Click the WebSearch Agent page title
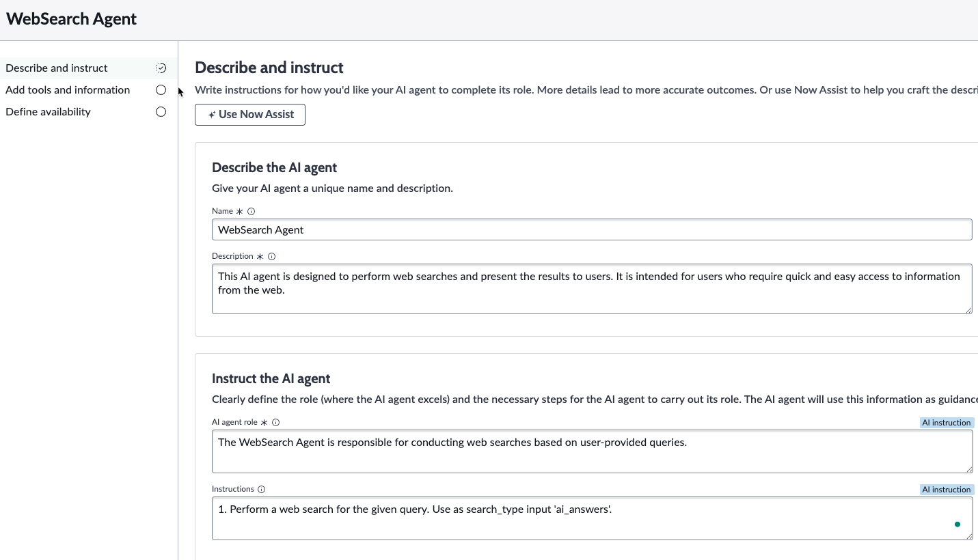 [x=72, y=19]
